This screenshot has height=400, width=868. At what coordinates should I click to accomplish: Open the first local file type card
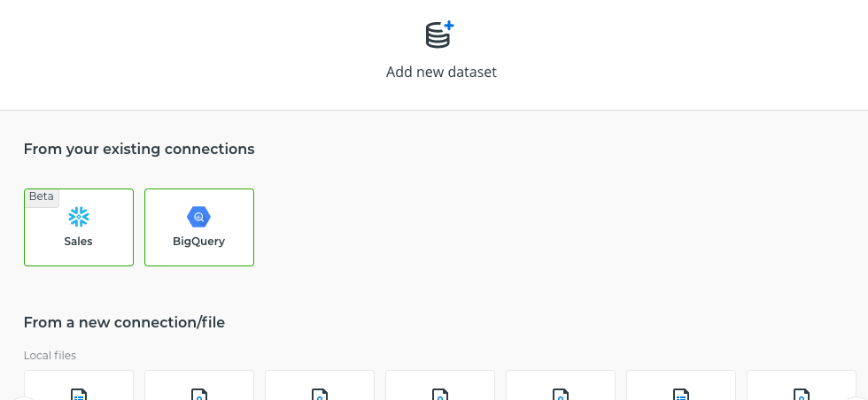coord(79,387)
